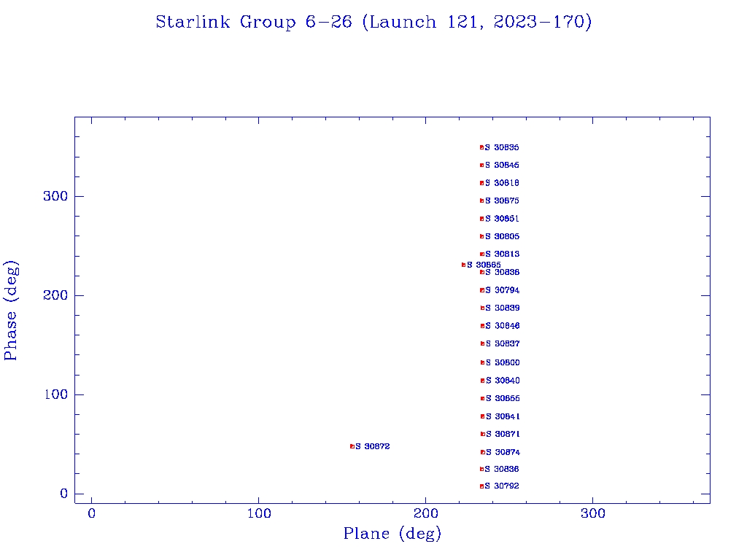Select the S 30871 satellite label
Viewport: 747px width, 560px height.
coord(503,435)
